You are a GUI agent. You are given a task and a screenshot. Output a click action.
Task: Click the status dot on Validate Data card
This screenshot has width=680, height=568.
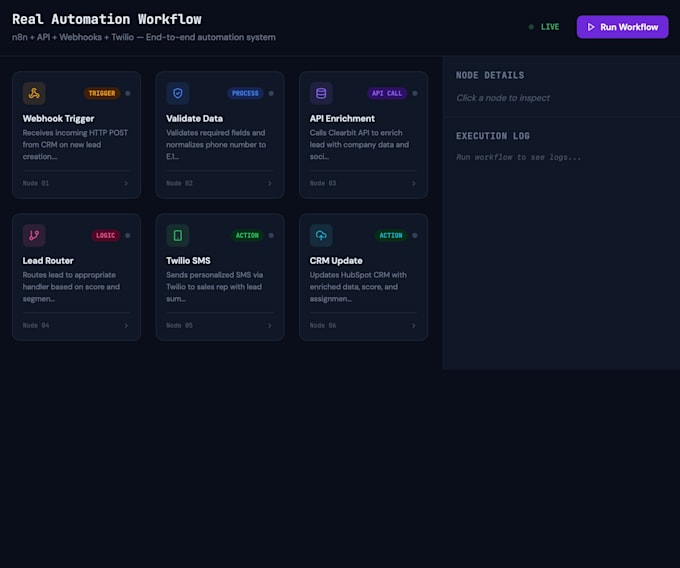click(x=271, y=93)
